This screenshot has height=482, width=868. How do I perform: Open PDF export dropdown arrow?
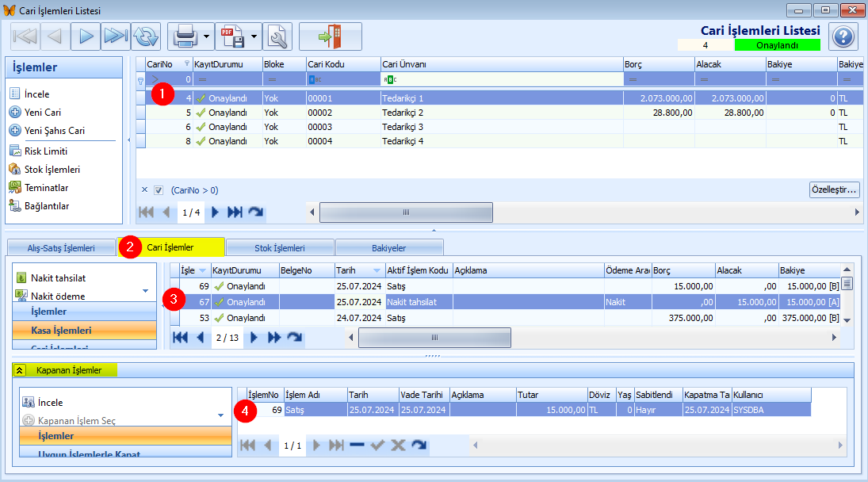pyautogui.click(x=254, y=36)
